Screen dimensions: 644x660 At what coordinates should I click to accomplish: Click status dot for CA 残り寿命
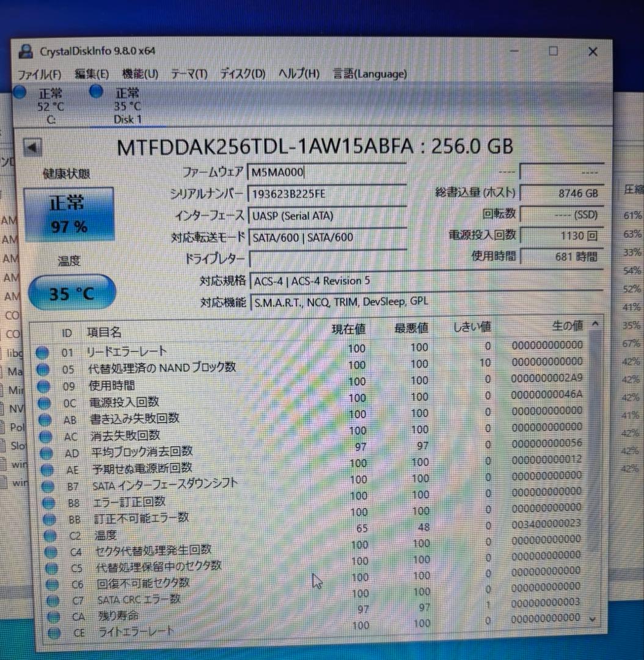pyautogui.click(x=53, y=617)
